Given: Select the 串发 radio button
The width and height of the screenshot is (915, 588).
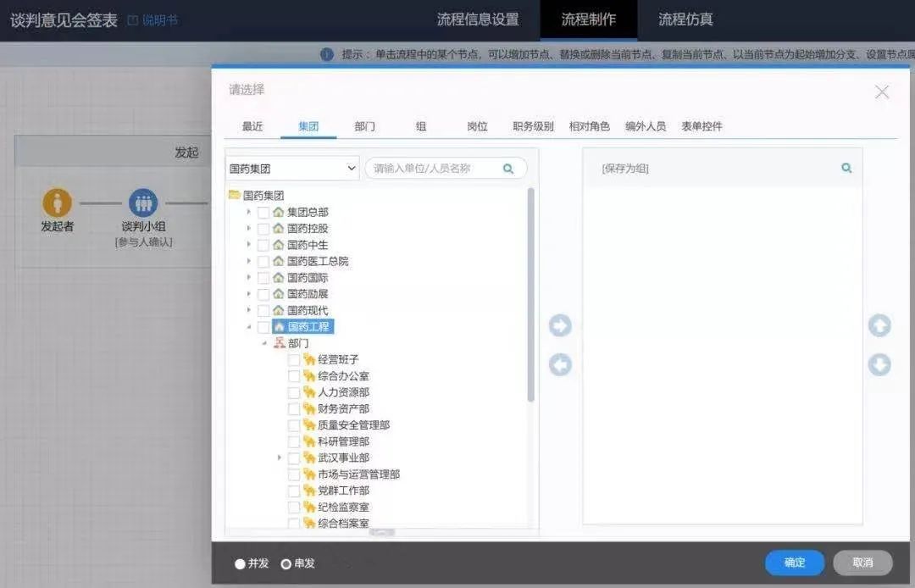Looking at the screenshot, I should 286,562.
